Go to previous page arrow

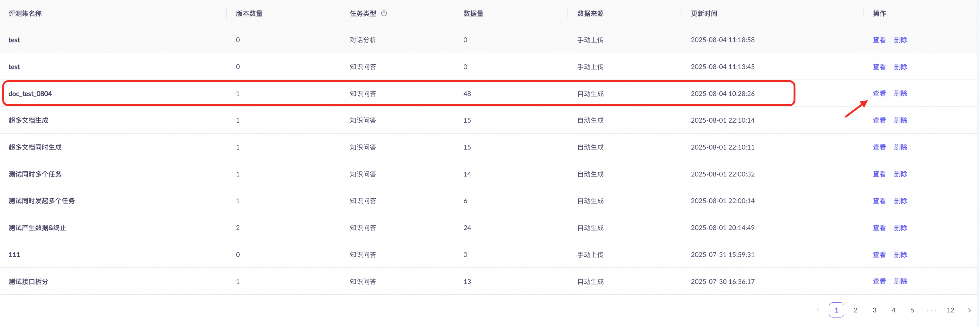coord(818,310)
